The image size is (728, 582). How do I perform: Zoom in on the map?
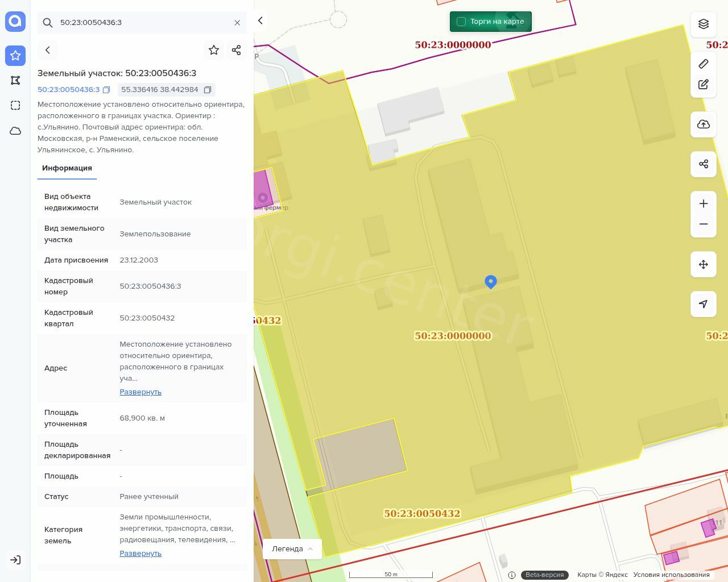pos(704,203)
